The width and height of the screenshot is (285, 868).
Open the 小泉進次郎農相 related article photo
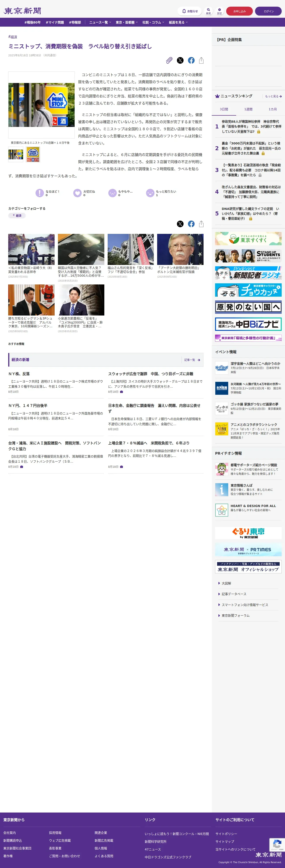pos(81,300)
